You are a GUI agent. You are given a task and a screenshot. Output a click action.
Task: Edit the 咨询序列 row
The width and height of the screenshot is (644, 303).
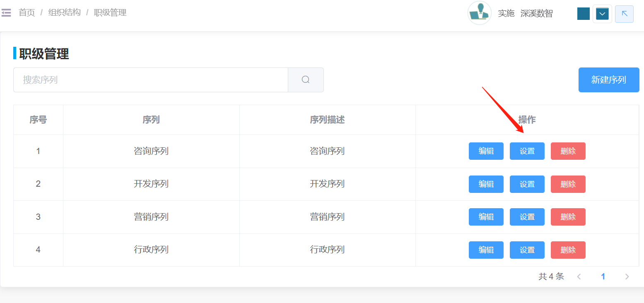pos(486,151)
